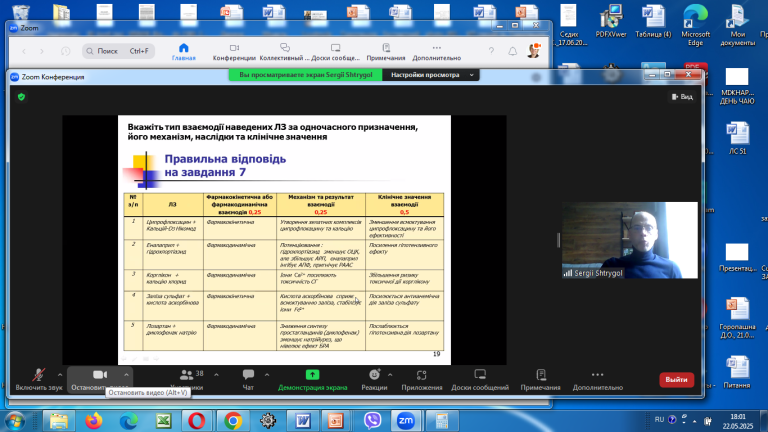
Task: Open Дополнительно in the meeting toolbar
Action: coord(598,380)
